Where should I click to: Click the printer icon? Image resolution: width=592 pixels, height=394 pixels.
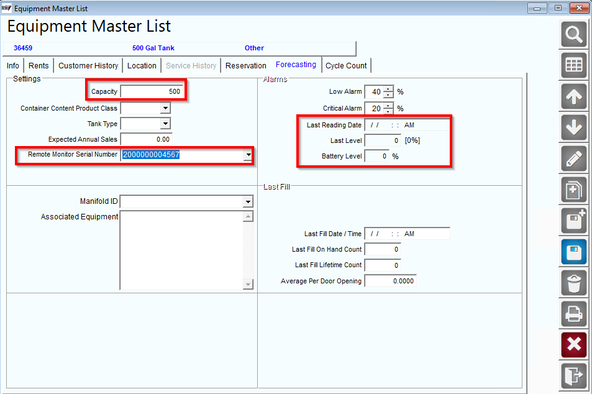[x=574, y=314]
